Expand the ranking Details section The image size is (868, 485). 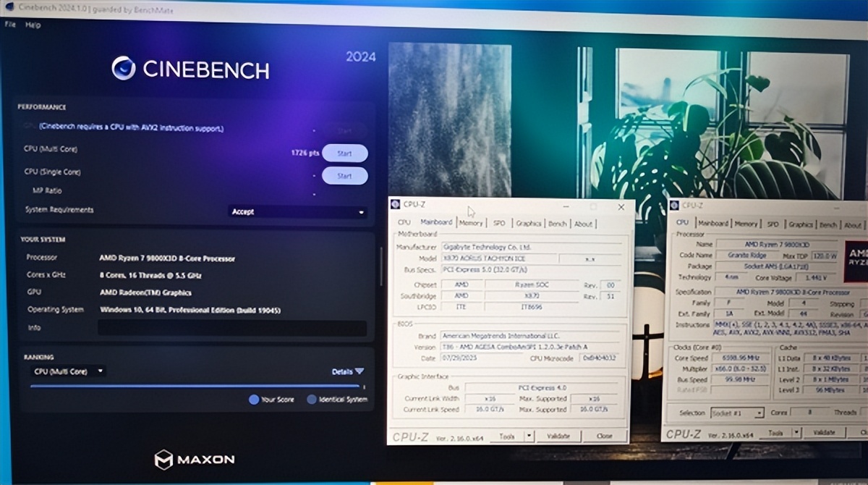[x=348, y=371]
